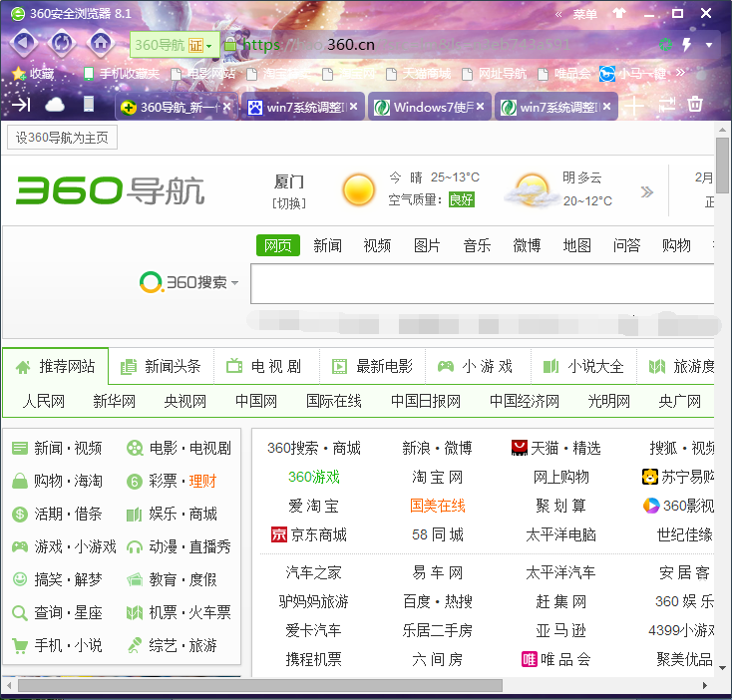This screenshot has width=732, height=700.
Task: Switch to 电视剧 tab
Action: click(x=267, y=366)
